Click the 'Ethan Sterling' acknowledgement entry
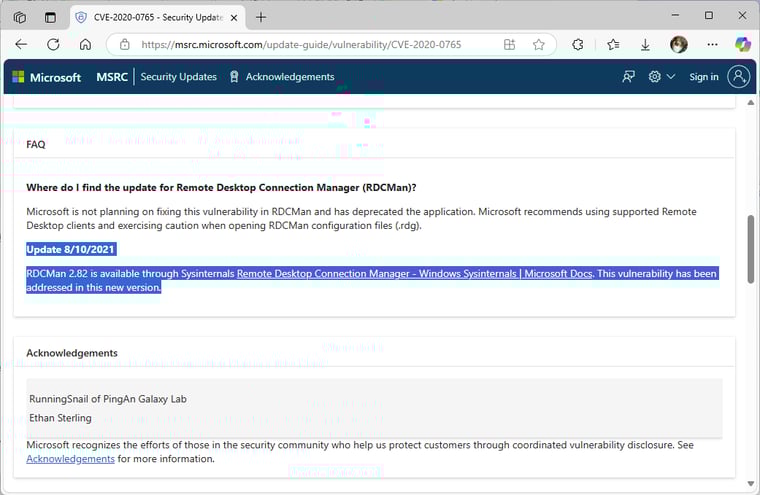760x495 pixels. pos(60,418)
